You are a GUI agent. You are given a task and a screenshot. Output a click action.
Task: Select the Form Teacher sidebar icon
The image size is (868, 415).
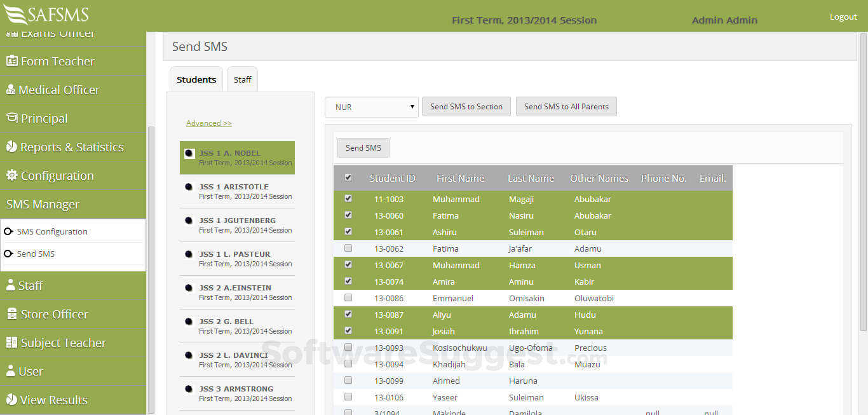[12, 61]
